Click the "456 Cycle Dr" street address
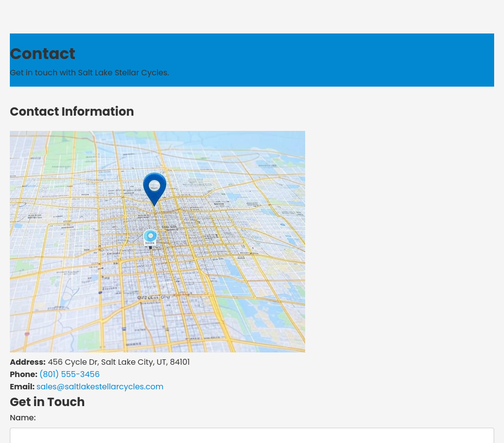The height and width of the screenshot is (443, 504). [73, 362]
